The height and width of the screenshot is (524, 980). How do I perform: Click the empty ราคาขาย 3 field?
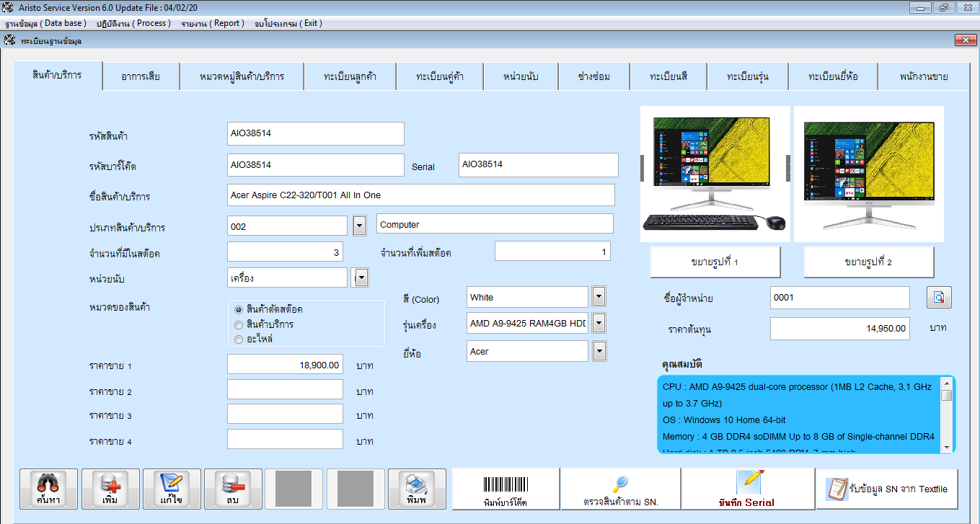(x=285, y=414)
